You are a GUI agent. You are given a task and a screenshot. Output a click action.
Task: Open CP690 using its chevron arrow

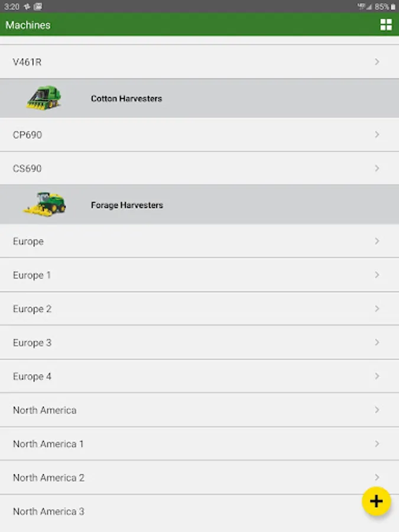(377, 135)
